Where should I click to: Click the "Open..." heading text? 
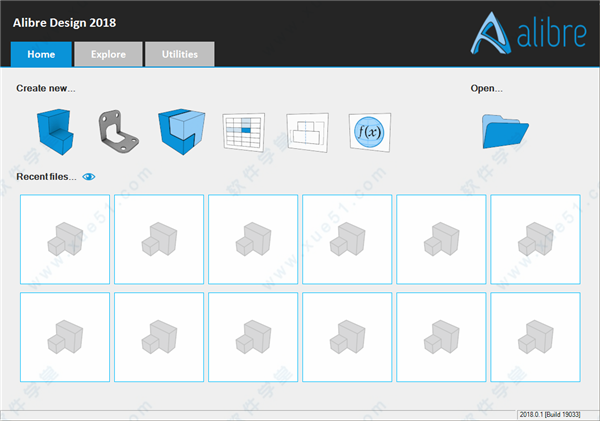[x=487, y=88]
